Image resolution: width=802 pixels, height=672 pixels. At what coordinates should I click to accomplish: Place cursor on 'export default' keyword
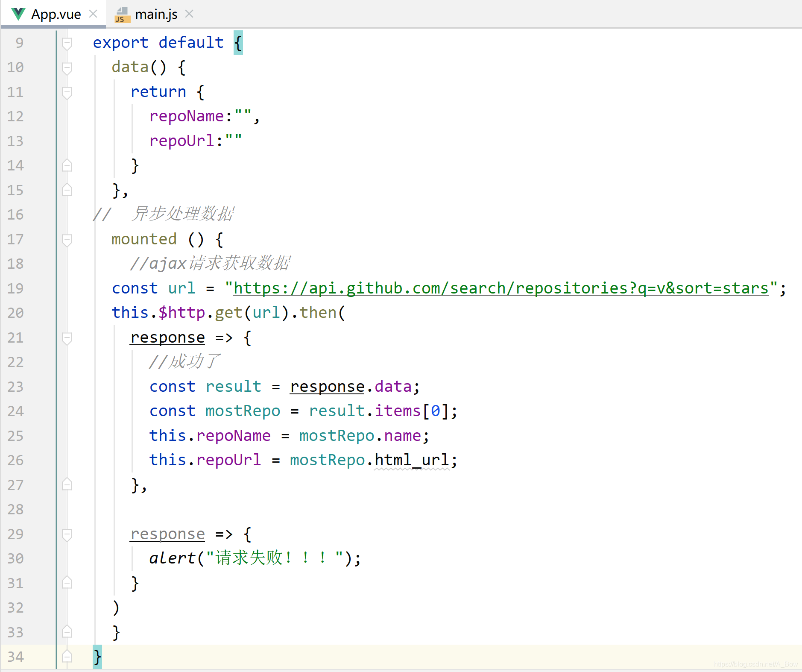point(158,43)
